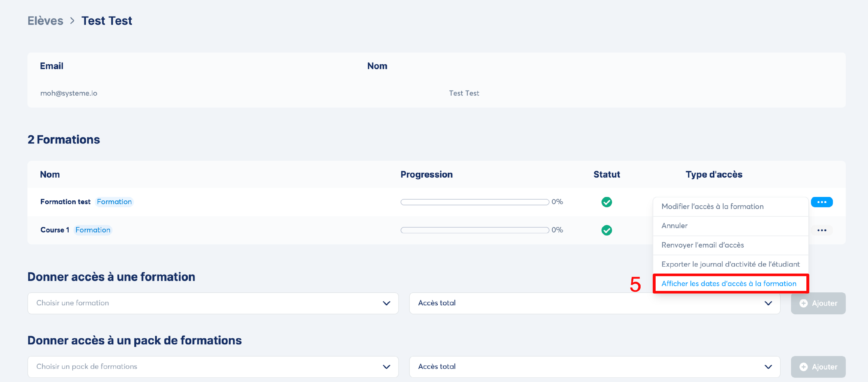
Task: Click the Formation tag beside Course 1
Action: pyautogui.click(x=93, y=230)
